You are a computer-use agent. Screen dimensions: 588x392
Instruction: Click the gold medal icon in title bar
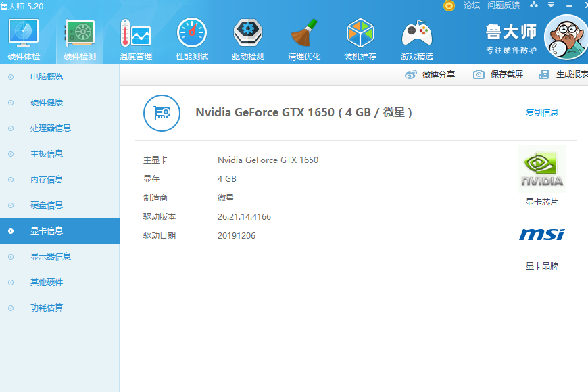tap(449, 5)
